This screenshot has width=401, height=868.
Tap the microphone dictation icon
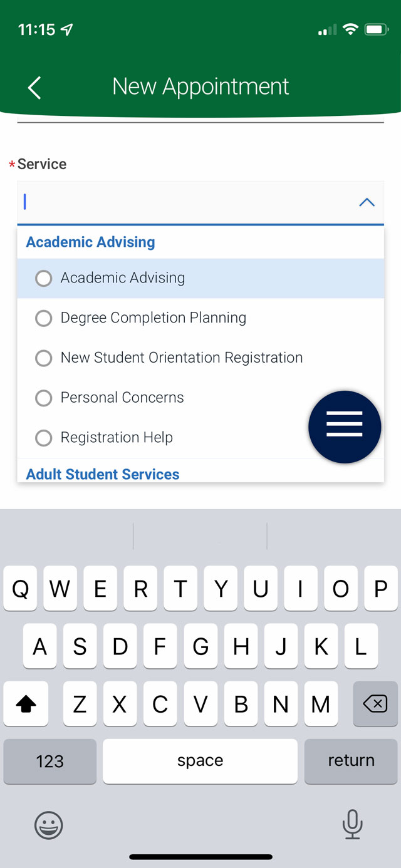(352, 824)
